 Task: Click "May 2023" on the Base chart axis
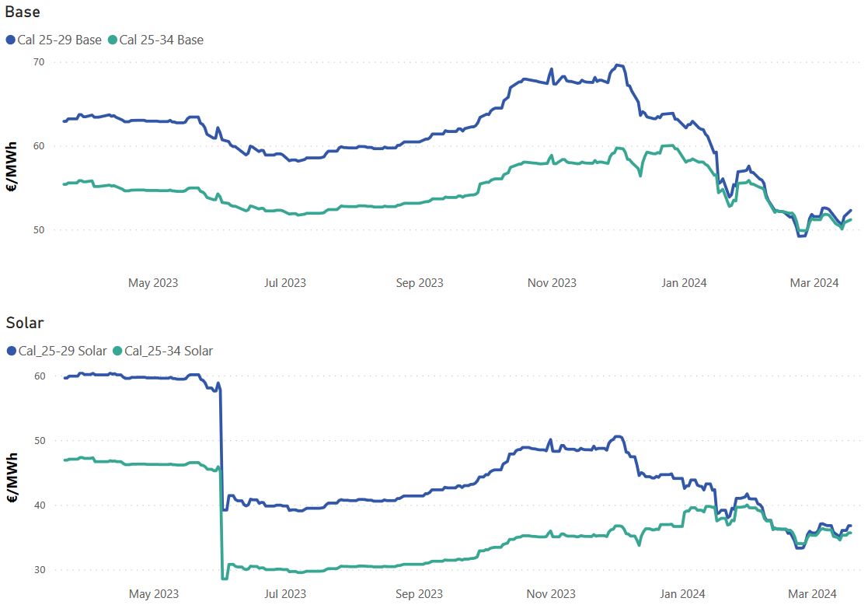[153, 283]
